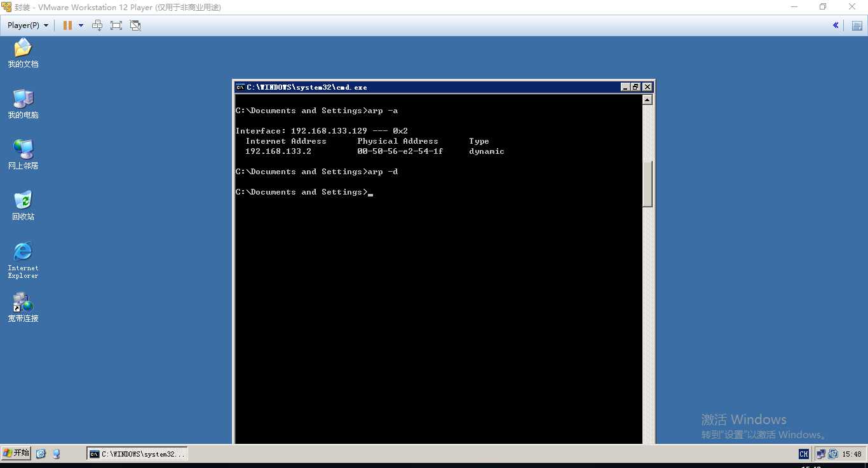Click the MAC address 00-50-56-e2-54-1f
The height and width of the screenshot is (468, 868).
point(400,151)
